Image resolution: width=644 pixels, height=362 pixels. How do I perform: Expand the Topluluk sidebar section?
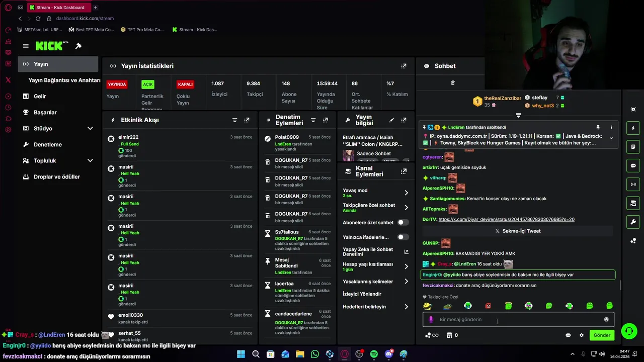click(x=90, y=161)
